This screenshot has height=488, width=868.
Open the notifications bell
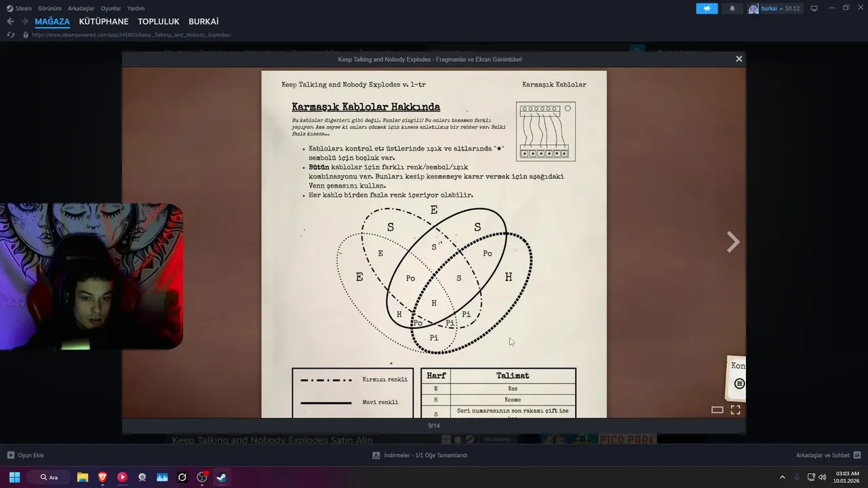732,8
